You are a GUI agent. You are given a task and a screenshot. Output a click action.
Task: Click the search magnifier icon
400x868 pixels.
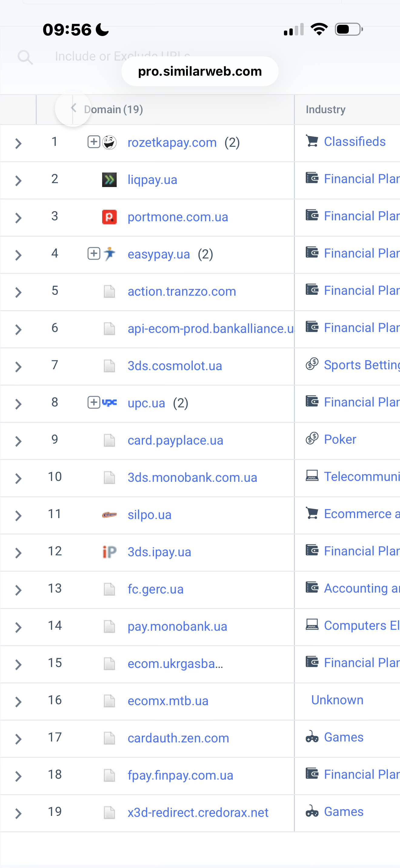25,57
